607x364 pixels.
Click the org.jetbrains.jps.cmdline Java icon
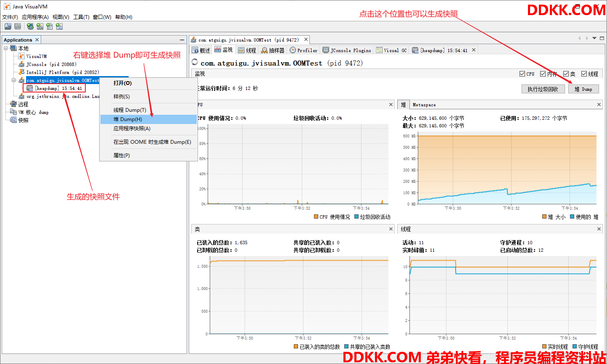click(x=21, y=96)
